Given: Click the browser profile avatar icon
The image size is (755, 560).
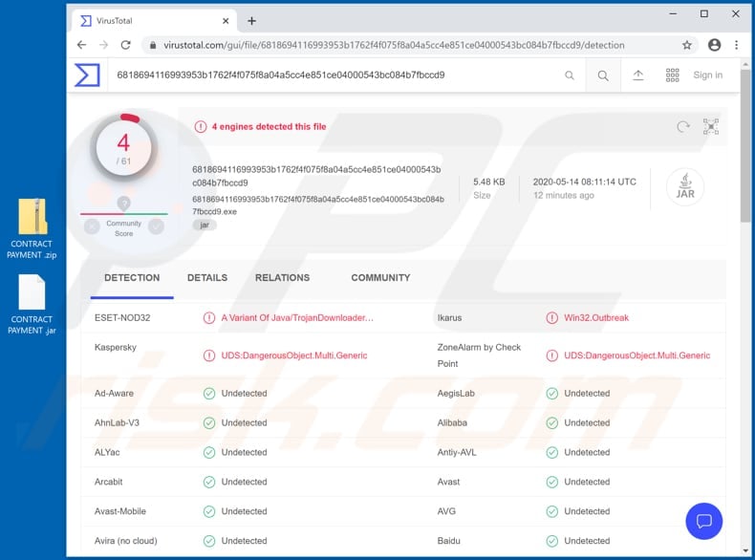Looking at the screenshot, I should pyautogui.click(x=715, y=45).
